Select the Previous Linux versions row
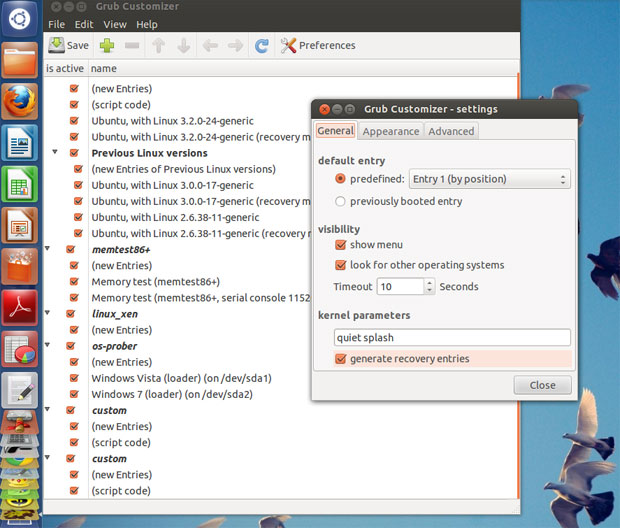620x528 pixels. pos(149,153)
